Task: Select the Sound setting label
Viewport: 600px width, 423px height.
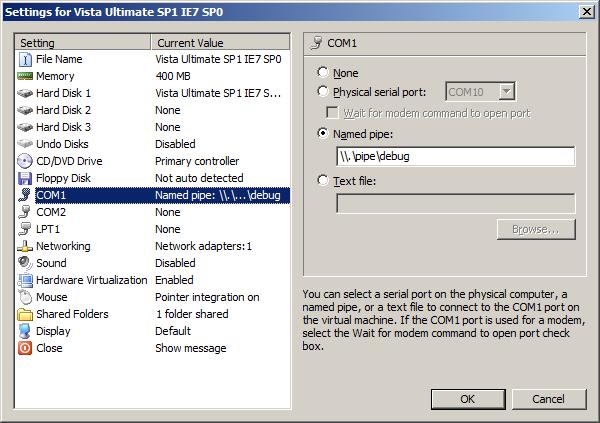Action: pyautogui.click(x=51, y=263)
